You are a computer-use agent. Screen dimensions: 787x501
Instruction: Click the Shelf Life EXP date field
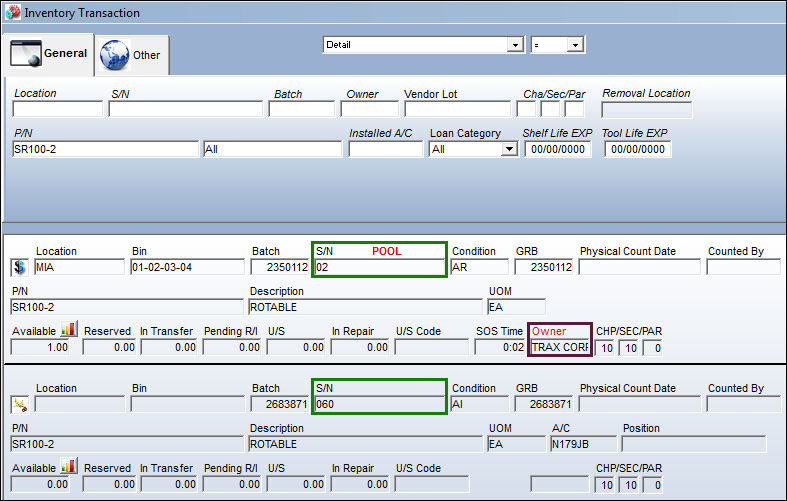[x=558, y=149]
